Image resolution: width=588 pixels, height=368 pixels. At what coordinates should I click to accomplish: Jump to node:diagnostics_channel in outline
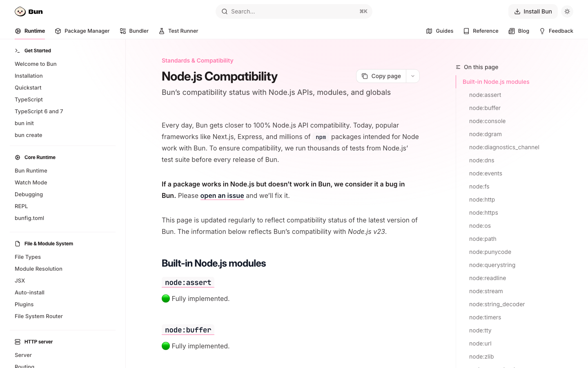pyautogui.click(x=504, y=147)
